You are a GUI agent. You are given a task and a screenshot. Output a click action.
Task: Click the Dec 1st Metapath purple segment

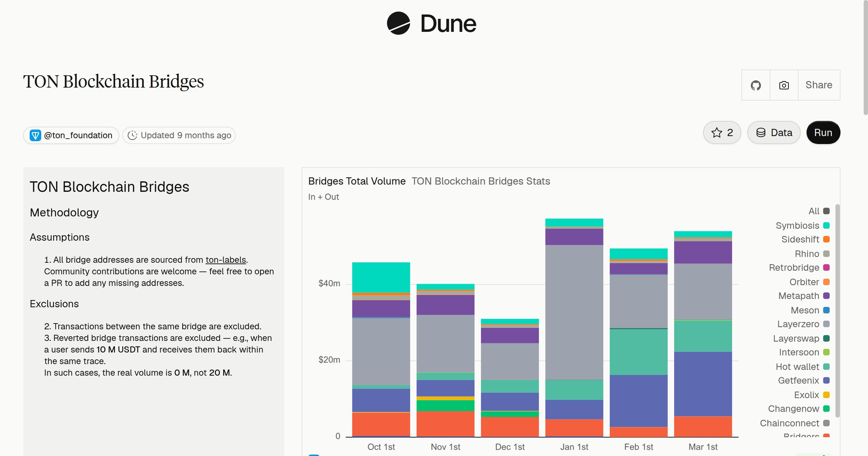510,335
